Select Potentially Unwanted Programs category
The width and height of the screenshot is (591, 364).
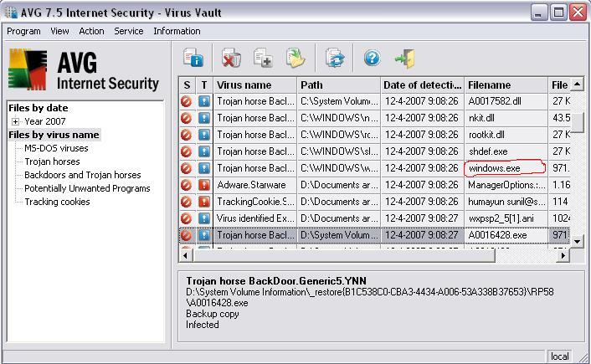click(87, 188)
